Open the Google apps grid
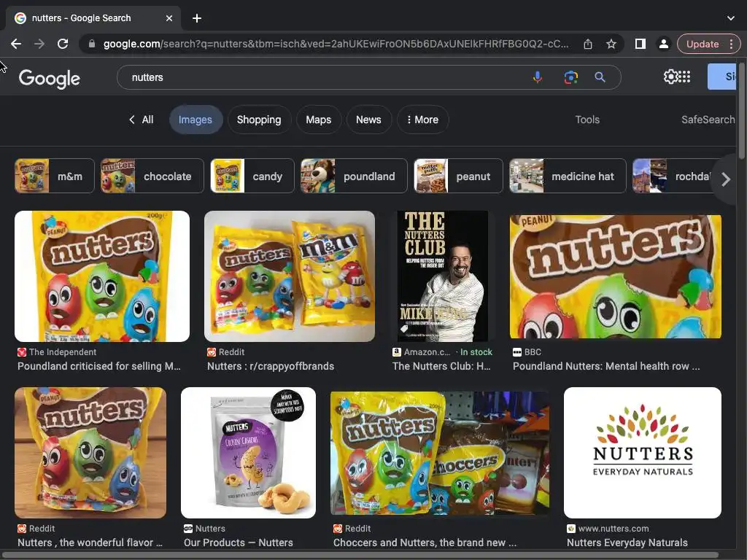The height and width of the screenshot is (560, 747). [x=684, y=77]
